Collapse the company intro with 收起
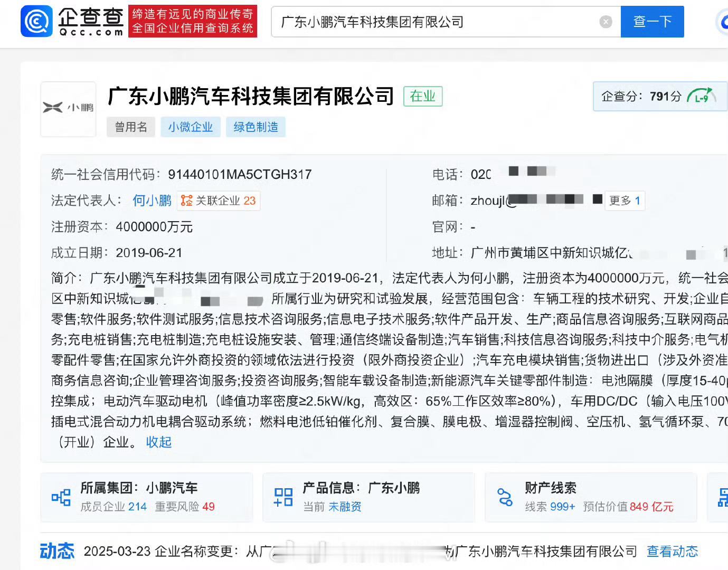The image size is (728, 570). [159, 442]
